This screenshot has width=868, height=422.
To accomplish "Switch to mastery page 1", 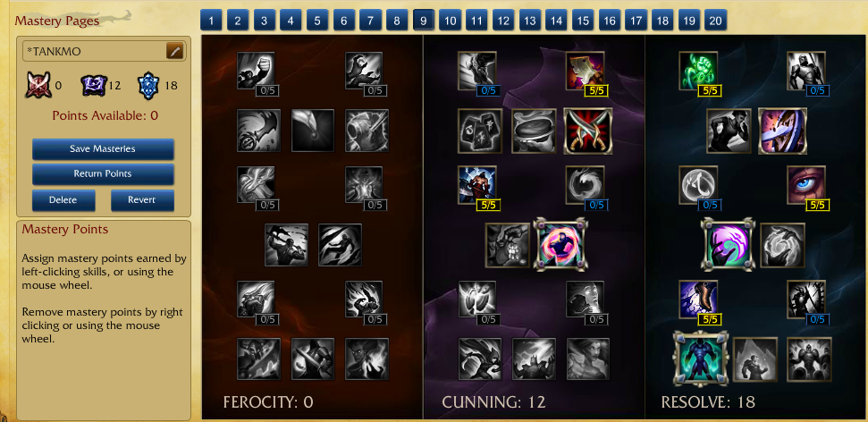I will point(211,21).
